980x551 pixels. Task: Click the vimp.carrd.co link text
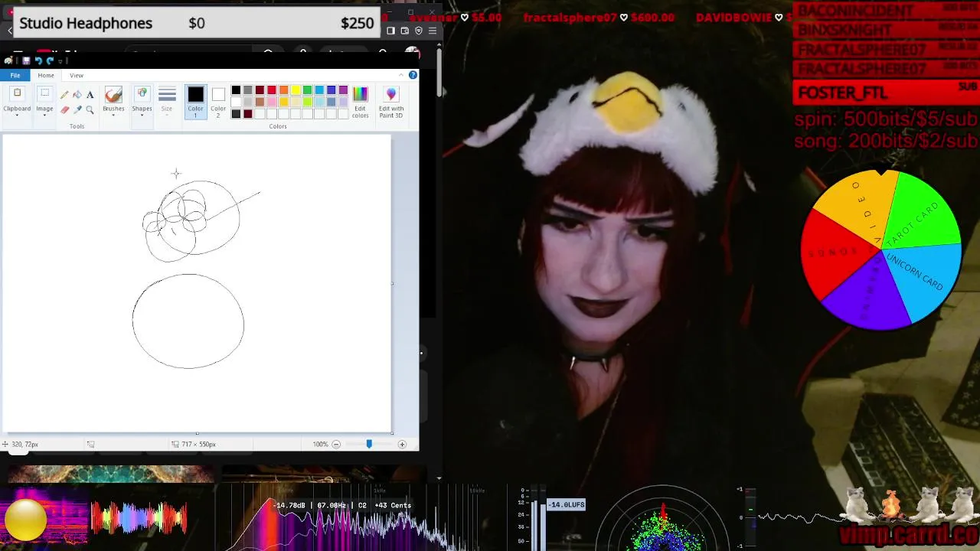908,533
